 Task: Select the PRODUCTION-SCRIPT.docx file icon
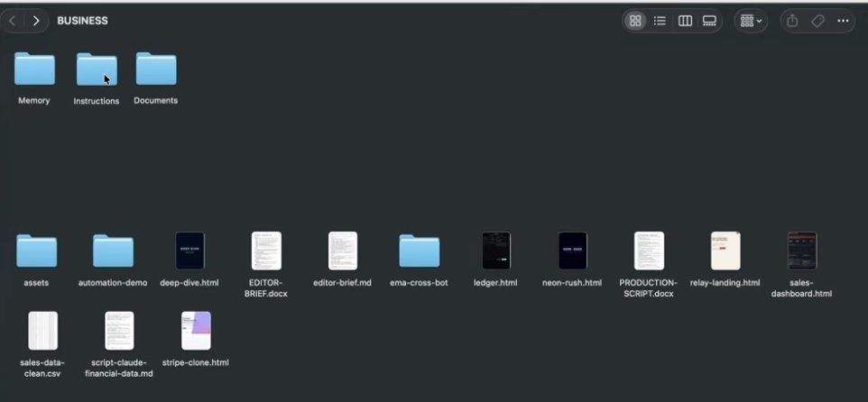[x=649, y=251]
